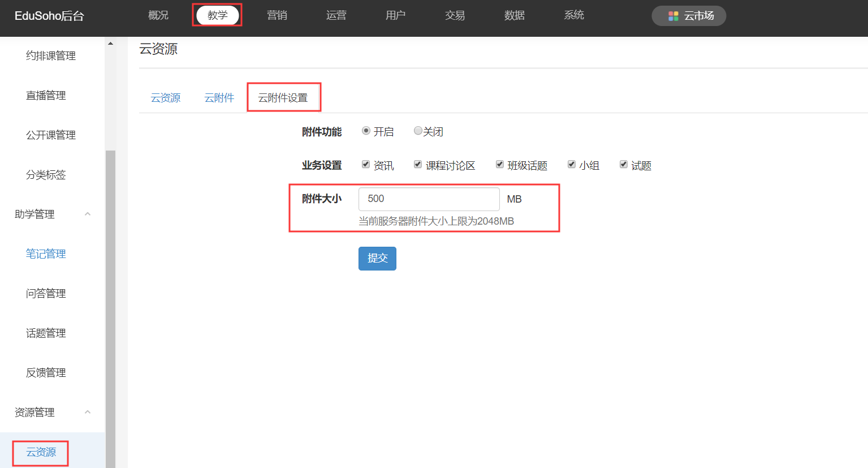
Task: Collapse the 助学管理 sidebar section
Action: pyautogui.click(x=88, y=214)
